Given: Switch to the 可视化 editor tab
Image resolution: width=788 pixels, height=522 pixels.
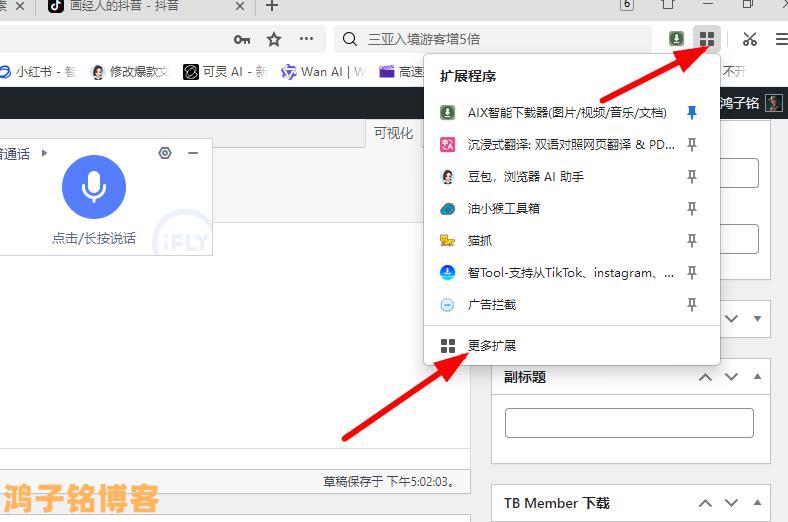Looking at the screenshot, I should coord(393,133).
